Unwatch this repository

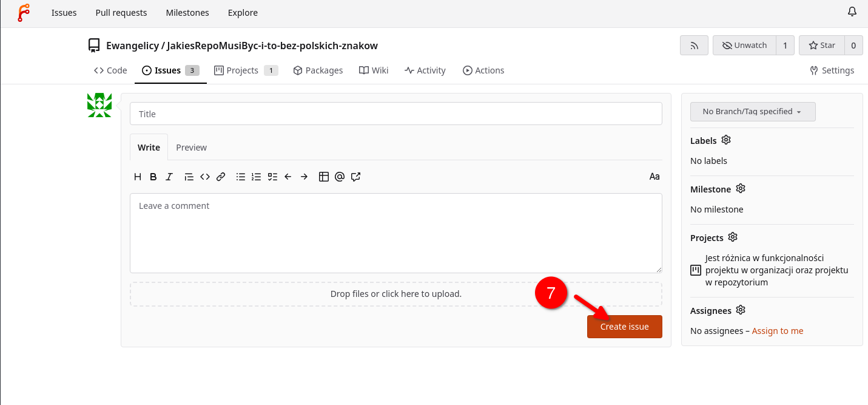[744, 46]
